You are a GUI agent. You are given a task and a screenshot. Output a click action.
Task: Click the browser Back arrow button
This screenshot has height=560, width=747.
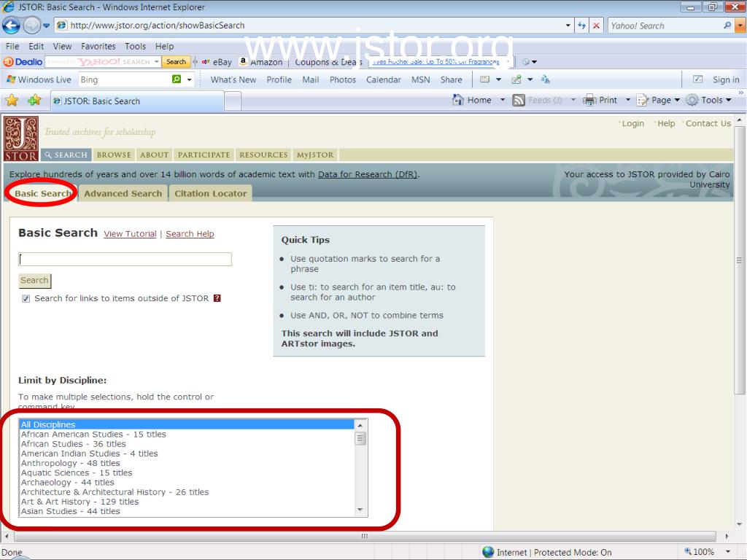[x=12, y=26]
